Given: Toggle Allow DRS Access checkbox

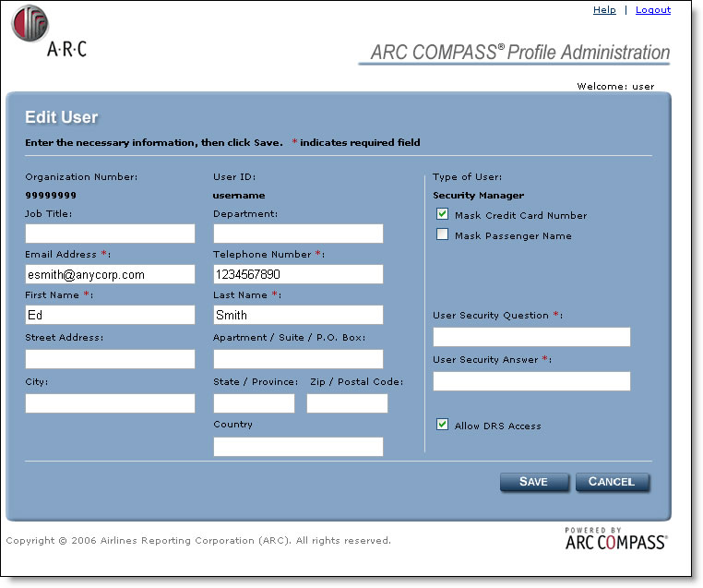Looking at the screenshot, I should point(442,425).
